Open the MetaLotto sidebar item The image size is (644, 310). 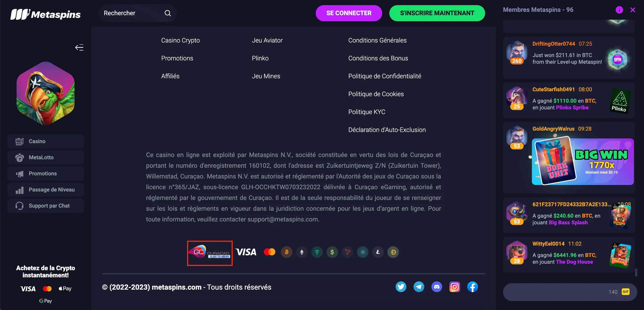click(x=45, y=157)
